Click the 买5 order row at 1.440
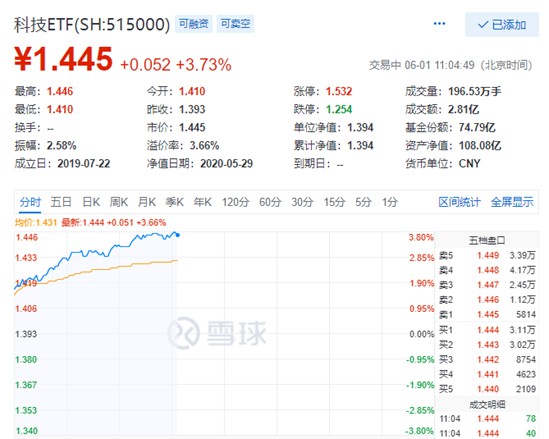Image resolution: width=549 pixels, height=439 pixels. click(x=487, y=389)
